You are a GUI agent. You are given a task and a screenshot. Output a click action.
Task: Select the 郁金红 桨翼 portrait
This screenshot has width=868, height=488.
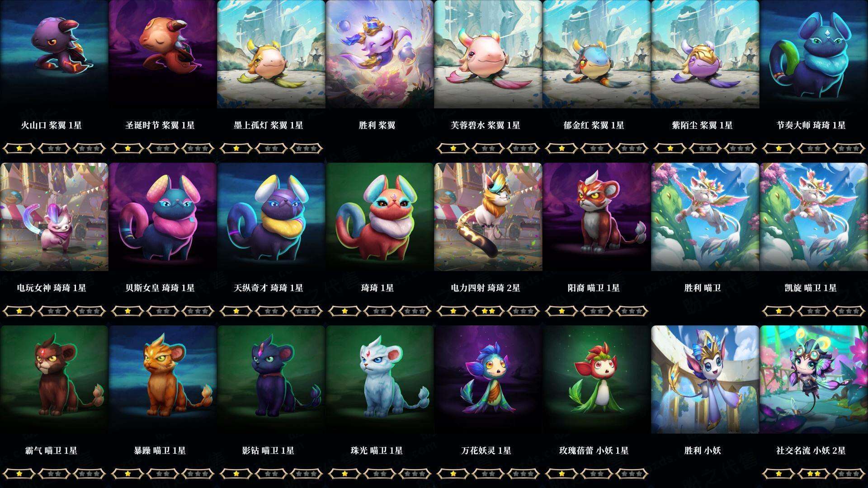pos(596,54)
